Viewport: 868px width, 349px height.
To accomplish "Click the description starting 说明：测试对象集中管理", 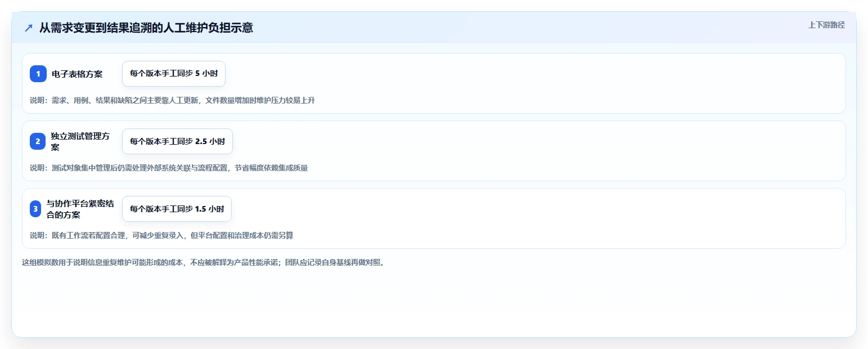I will click(169, 168).
